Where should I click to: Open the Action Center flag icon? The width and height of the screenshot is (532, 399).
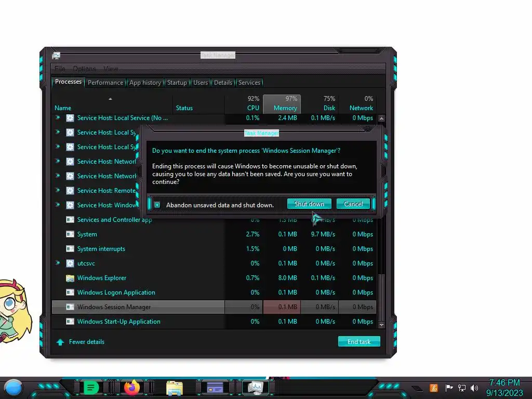449,388
